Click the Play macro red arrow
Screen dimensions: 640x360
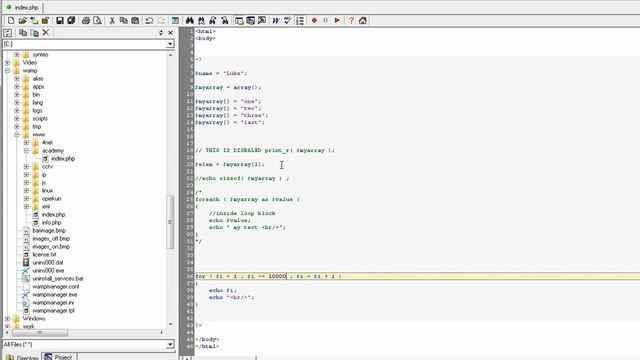coord(337,20)
